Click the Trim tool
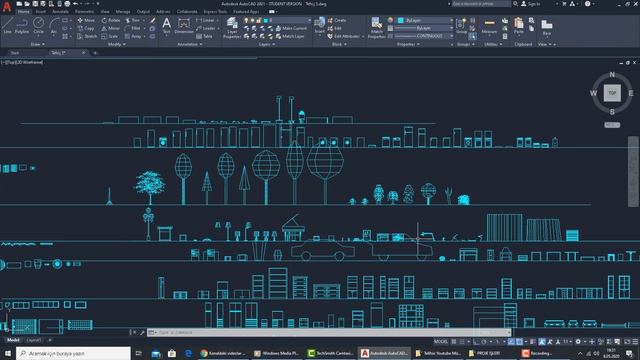 tap(133, 20)
